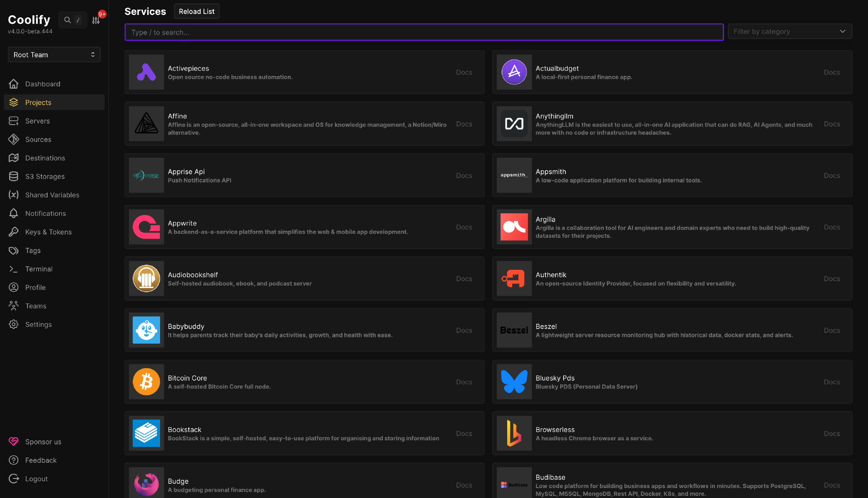Image resolution: width=868 pixels, height=498 pixels.
Task: Click the Audiobookshelf headphones logo
Action: tap(146, 278)
